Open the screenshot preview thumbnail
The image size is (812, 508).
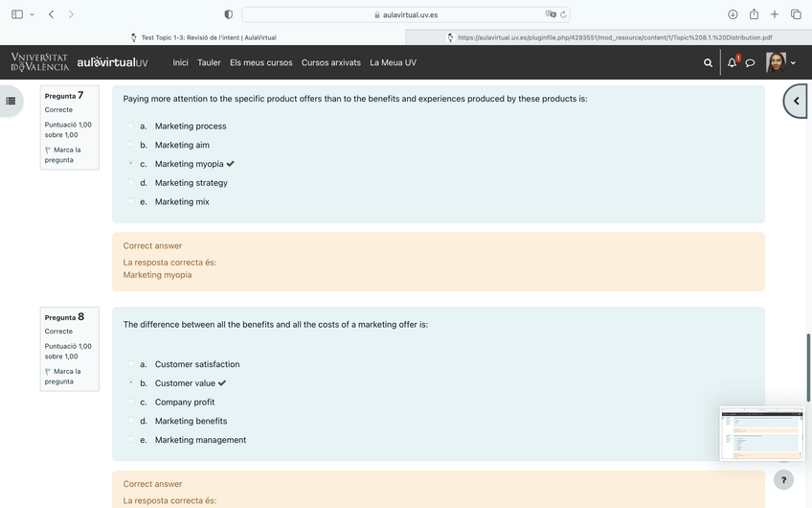761,433
